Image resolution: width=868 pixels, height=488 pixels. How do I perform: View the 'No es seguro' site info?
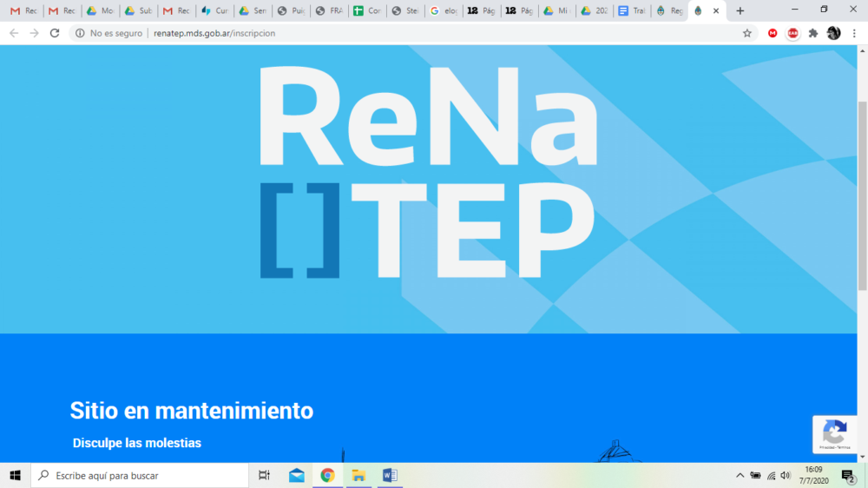click(x=109, y=33)
